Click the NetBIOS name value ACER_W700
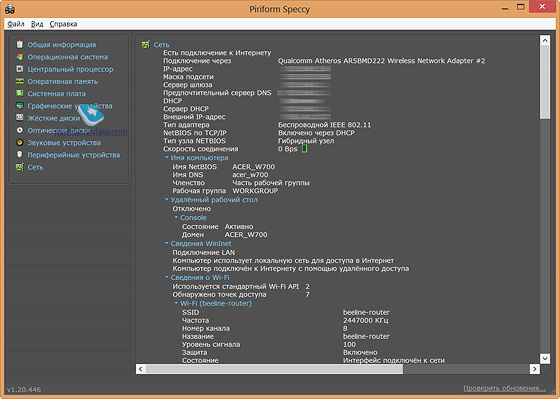560x399 pixels. click(254, 166)
